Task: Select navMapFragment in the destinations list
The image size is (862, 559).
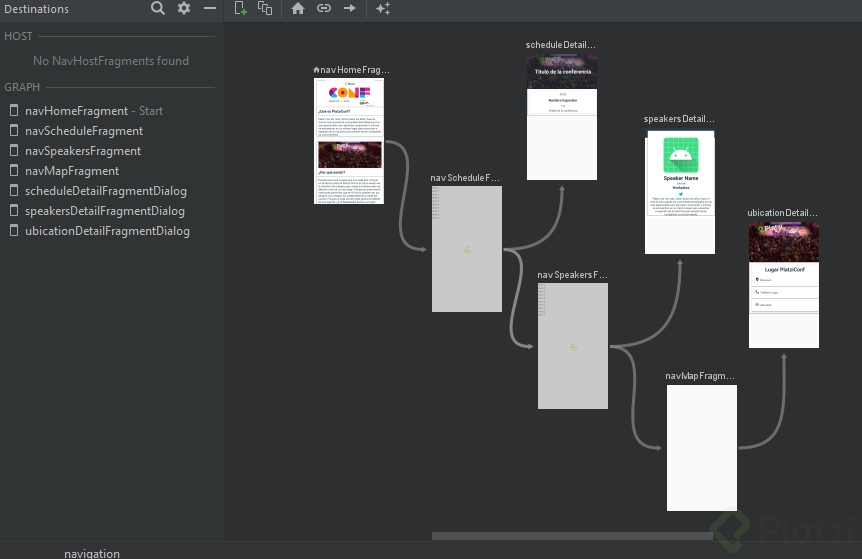Action: coord(71,171)
